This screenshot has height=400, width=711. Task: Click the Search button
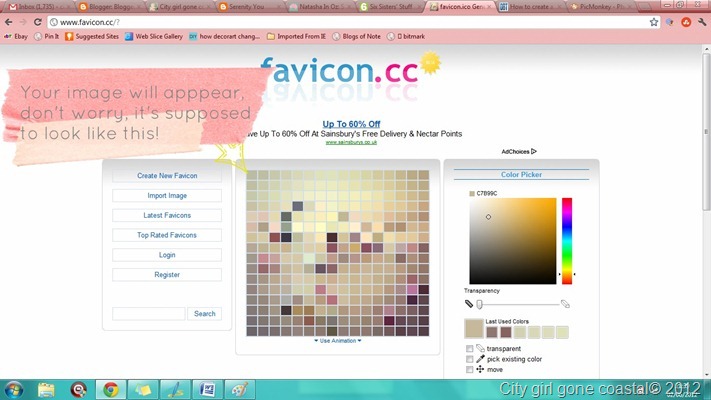coord(205,313)
